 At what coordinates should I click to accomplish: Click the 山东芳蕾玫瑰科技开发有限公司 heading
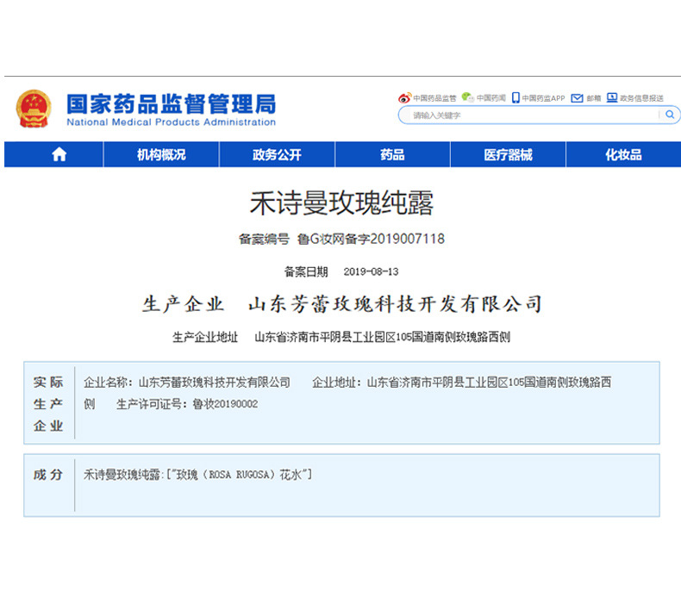[x=395, y=304]
